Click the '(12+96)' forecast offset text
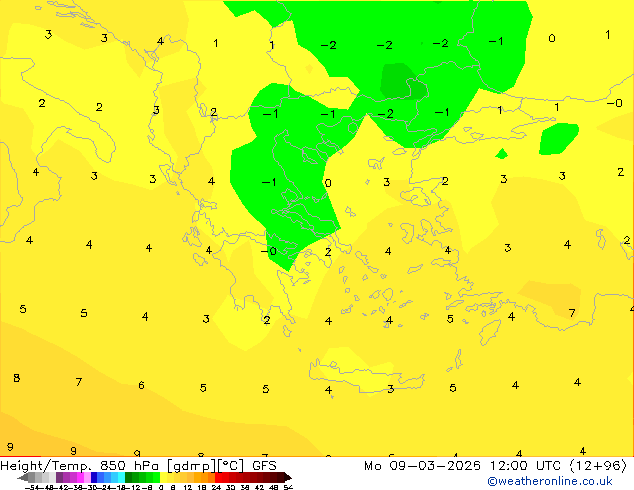 tap(598, 466)
